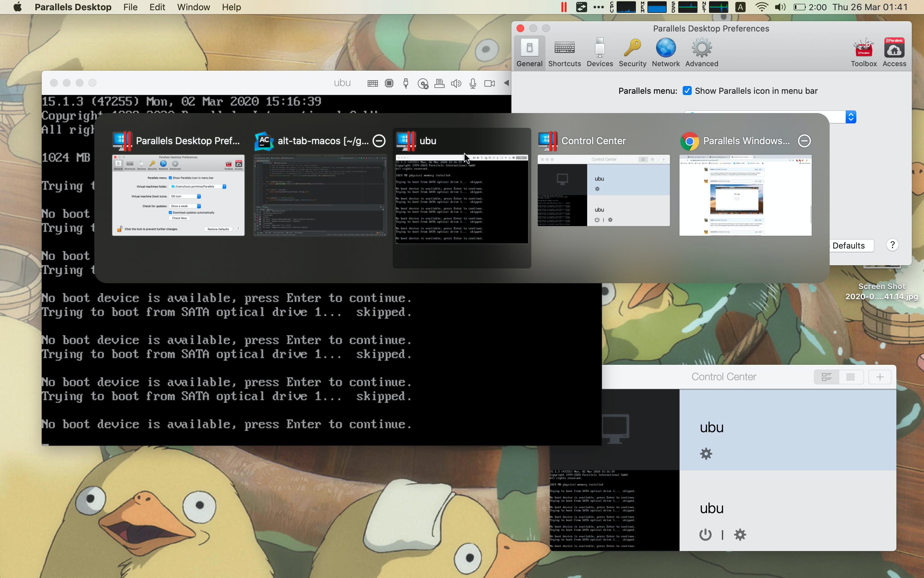Image resolution: width=924 pixels, height=578 pixels.
Task: Open the Parallels Desktop app menu
Action: 73,7
